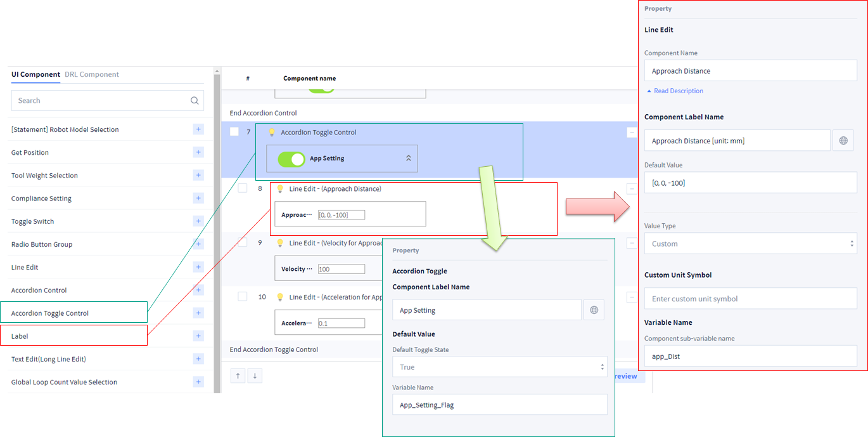Collapse the App Setting accordion chevron

click(x=409, y=159)
